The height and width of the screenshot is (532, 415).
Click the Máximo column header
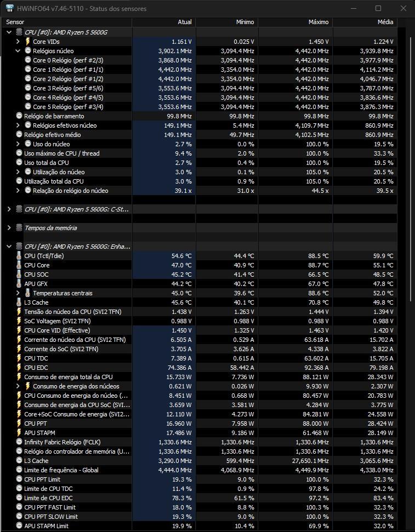(295, 22)
